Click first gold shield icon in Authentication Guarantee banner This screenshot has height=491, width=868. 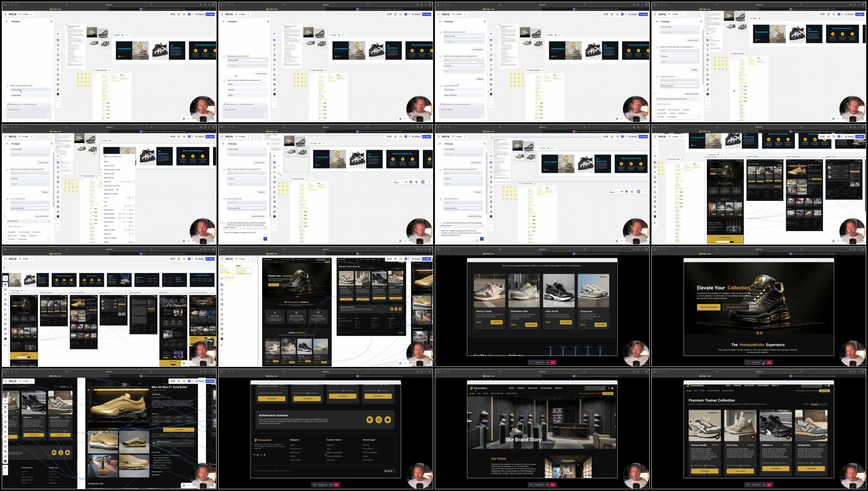[370, 420]
